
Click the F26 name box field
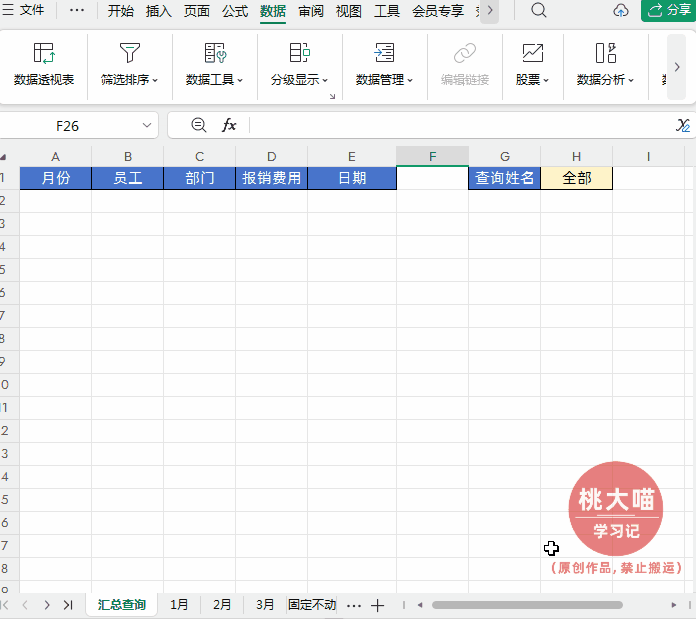click(x=67, y=126)
